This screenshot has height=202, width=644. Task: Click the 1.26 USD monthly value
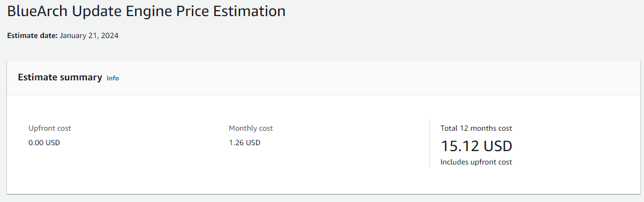(244, 143)
